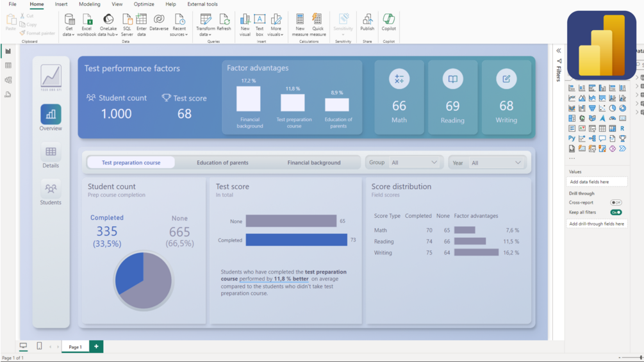
Task: Select the trophy metrics visual icon
Action: [623, 138]
